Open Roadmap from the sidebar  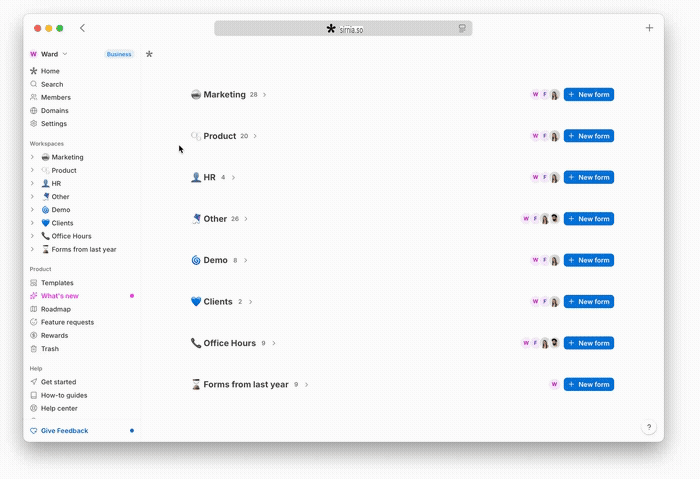56,309
